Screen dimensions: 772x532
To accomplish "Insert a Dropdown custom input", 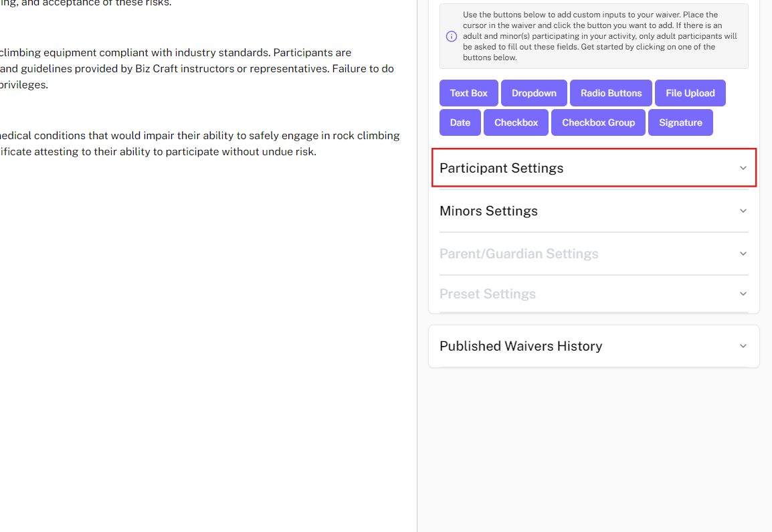I will [x=534, y=93].
